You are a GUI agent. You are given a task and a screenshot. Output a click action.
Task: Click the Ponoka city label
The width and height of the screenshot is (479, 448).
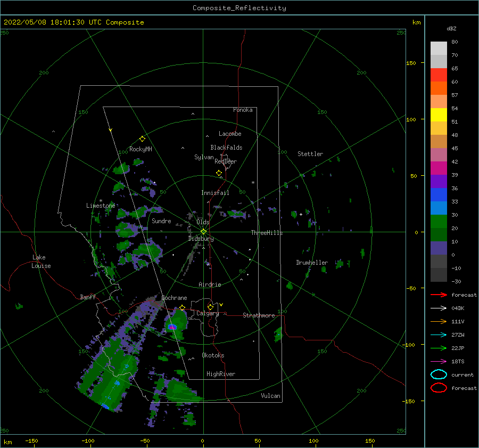click(x=243, y=110)
